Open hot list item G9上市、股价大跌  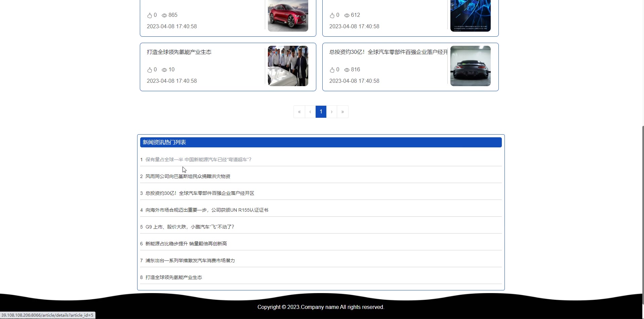pyautogui.click(x=190, y=227)
